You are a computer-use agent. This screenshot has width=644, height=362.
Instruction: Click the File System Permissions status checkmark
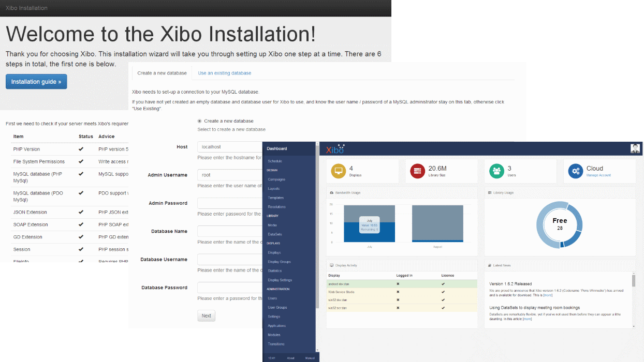81,161
